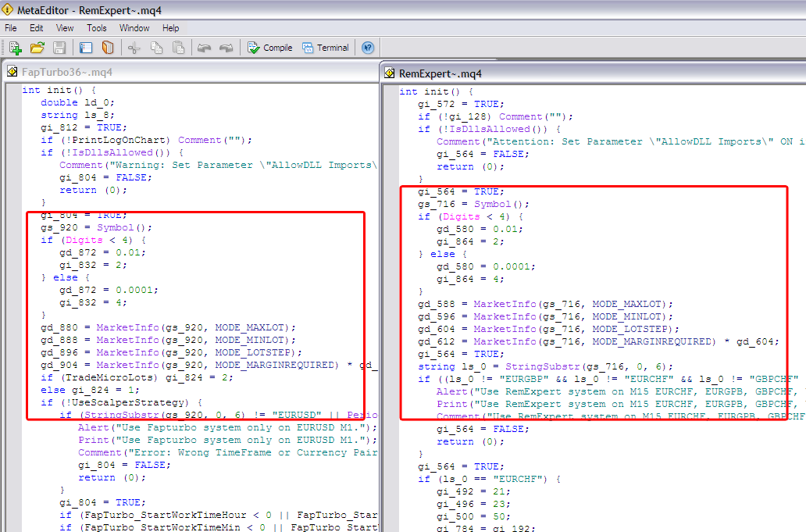
Task: Click Alert 'Use Fapturbo system only' line
Action: click(x=227, y=427)
